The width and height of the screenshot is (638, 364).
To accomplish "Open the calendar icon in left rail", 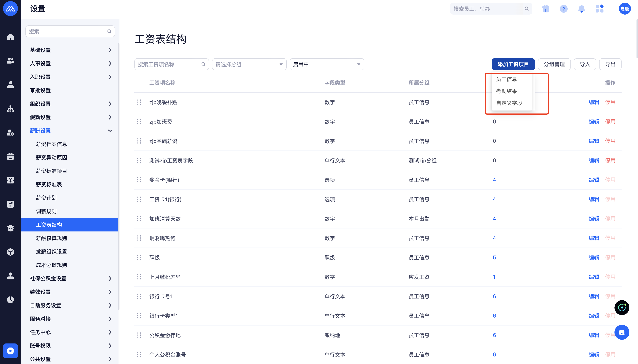I will point(10,156).
